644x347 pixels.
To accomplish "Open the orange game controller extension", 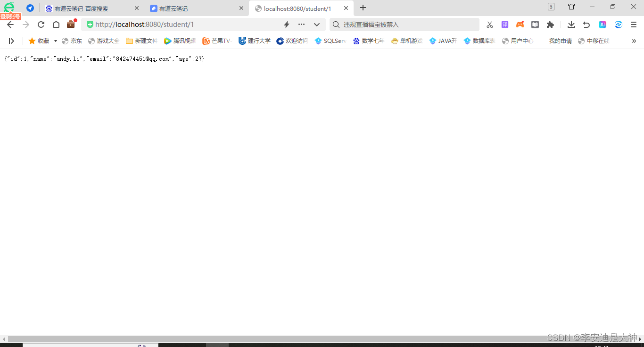I will pyautogui.click(x=520, y=25).
